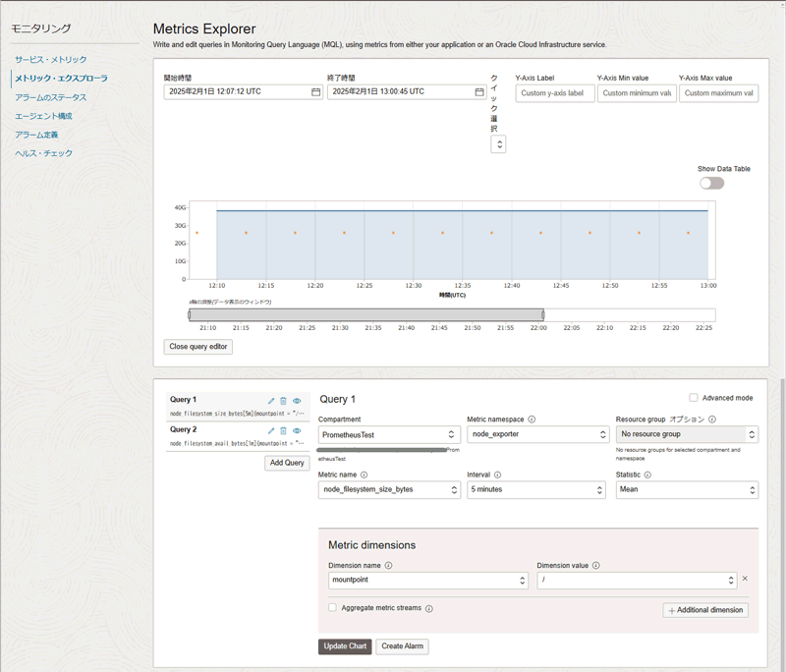
Task: Open アラームのステータス page
Action: [51, 97]
